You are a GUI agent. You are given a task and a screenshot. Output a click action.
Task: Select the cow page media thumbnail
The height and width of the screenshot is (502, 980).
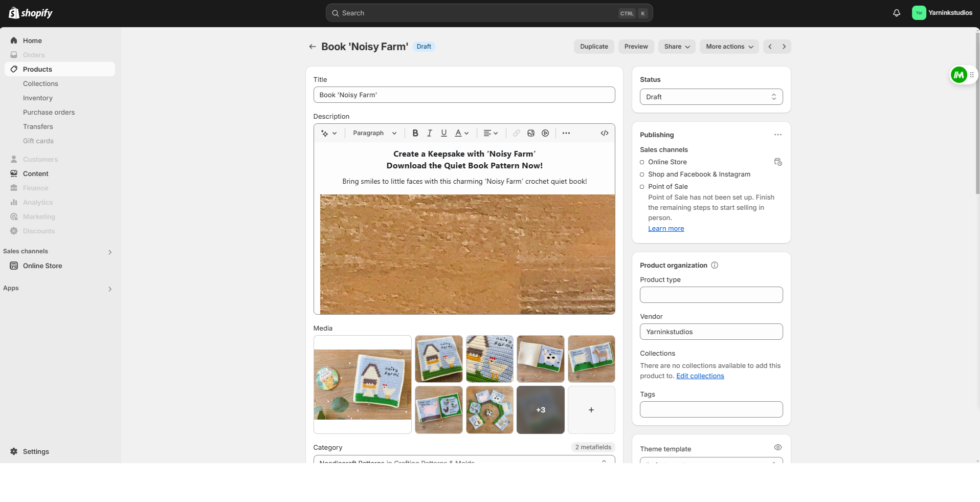coord(541,359)
